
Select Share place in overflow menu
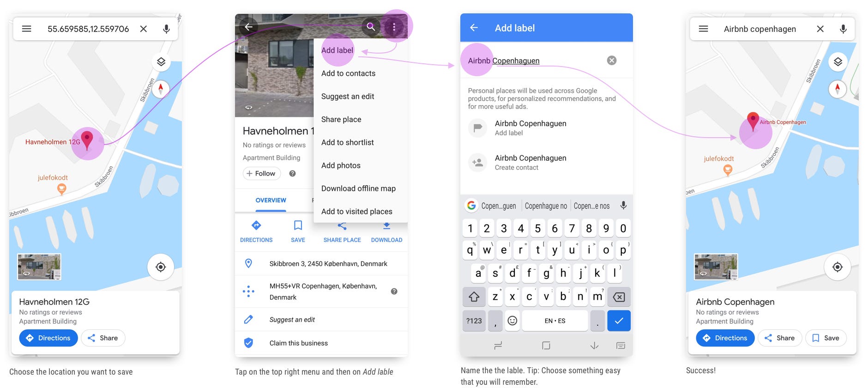pos(361,120)
